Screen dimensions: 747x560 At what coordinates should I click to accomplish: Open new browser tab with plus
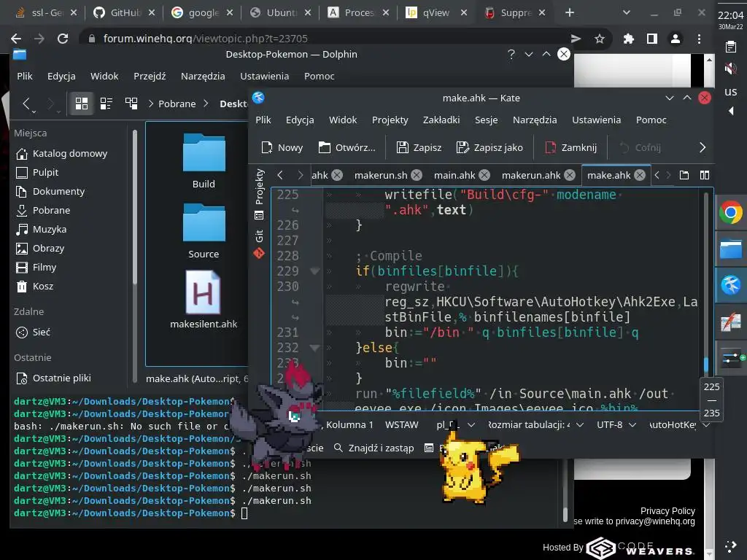click(x=570, y=13)
